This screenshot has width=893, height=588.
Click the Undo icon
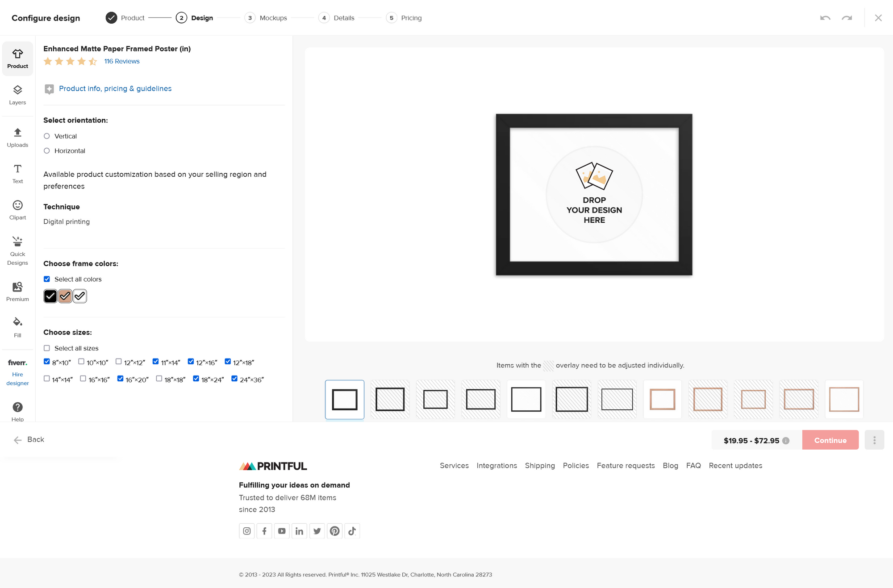coord(825,17)
